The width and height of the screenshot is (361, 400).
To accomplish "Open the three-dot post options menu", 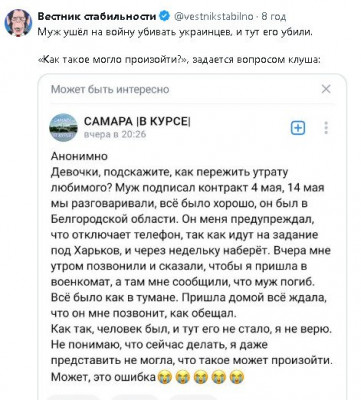I will (x=326, y=128).
